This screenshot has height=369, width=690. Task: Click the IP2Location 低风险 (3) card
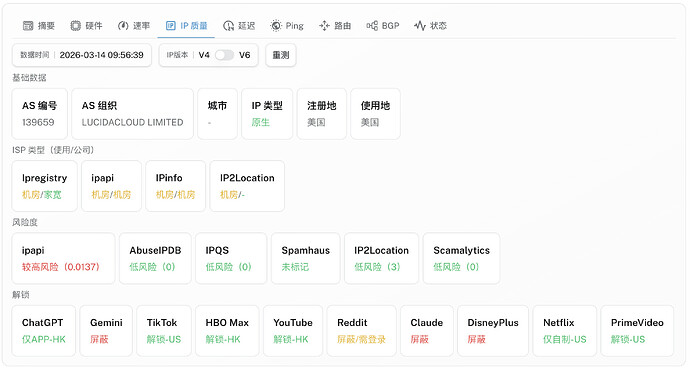click(382, 258)
